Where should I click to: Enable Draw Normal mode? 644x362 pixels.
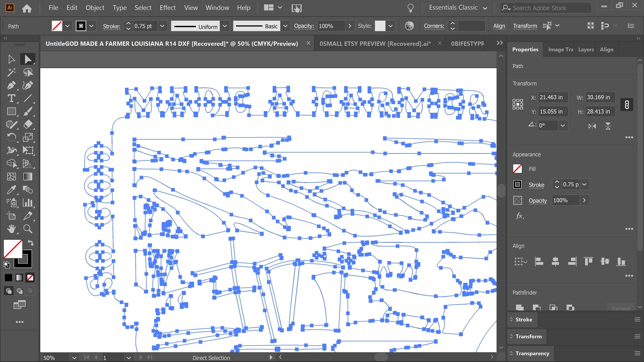(x=9, y=291)
